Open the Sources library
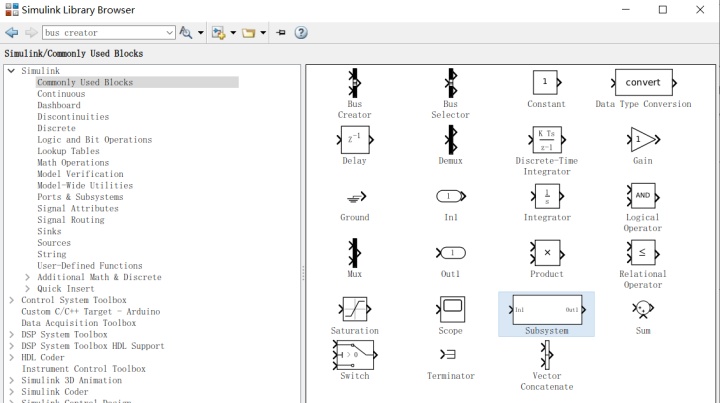This screenshot has width=720, height=403. coord(54,243)
